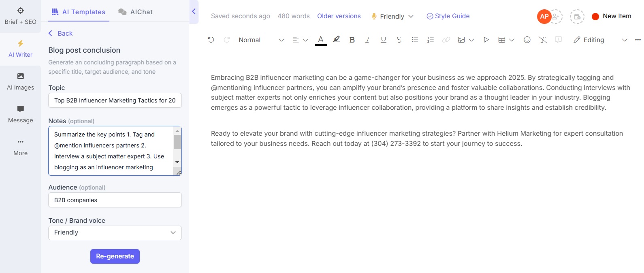
Task: Open AI Images in the sidebar
Action: pyautogui.click(x=20, y=82)
